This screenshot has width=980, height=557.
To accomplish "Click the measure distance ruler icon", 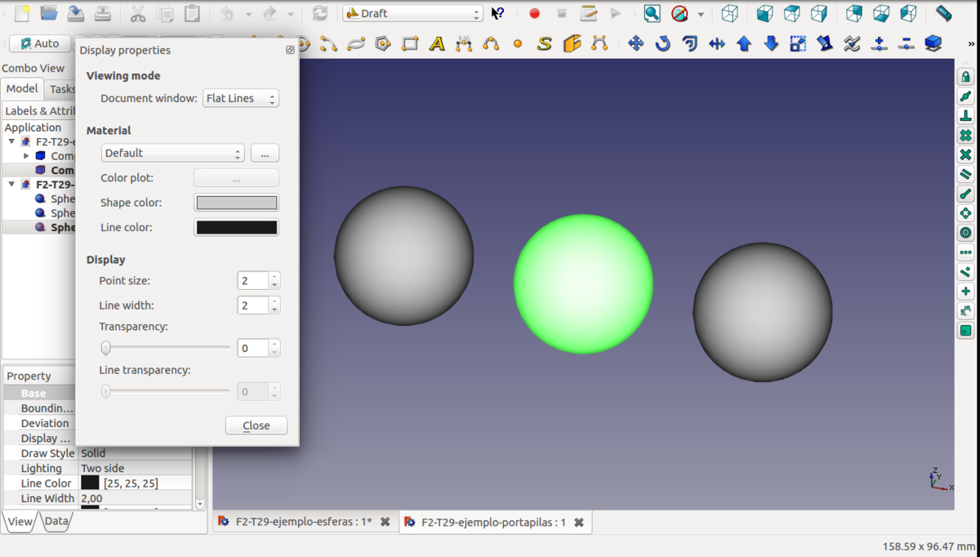I will [943, 14].
